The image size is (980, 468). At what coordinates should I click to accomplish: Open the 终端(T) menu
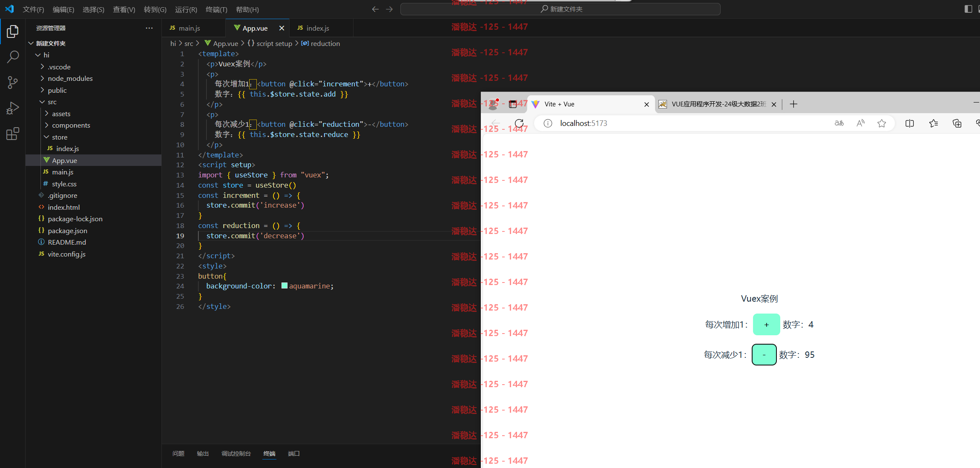pos(216,9)
